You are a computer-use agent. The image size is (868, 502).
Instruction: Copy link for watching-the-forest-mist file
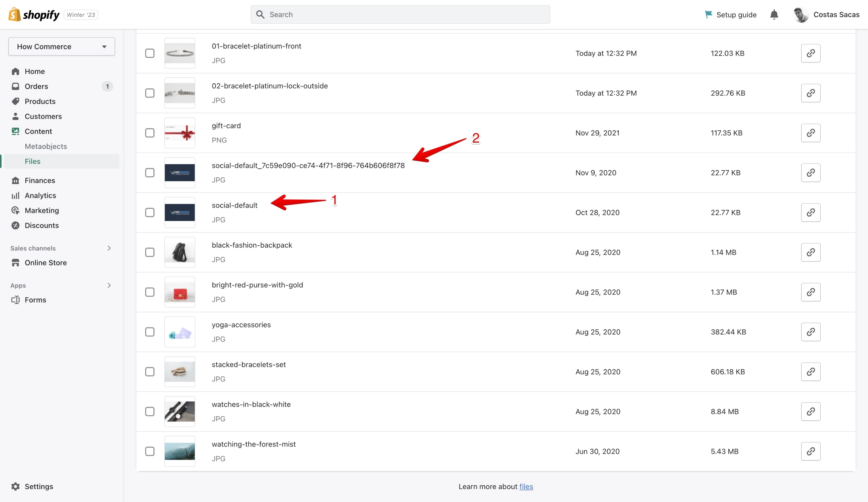(x=810, y=451)
